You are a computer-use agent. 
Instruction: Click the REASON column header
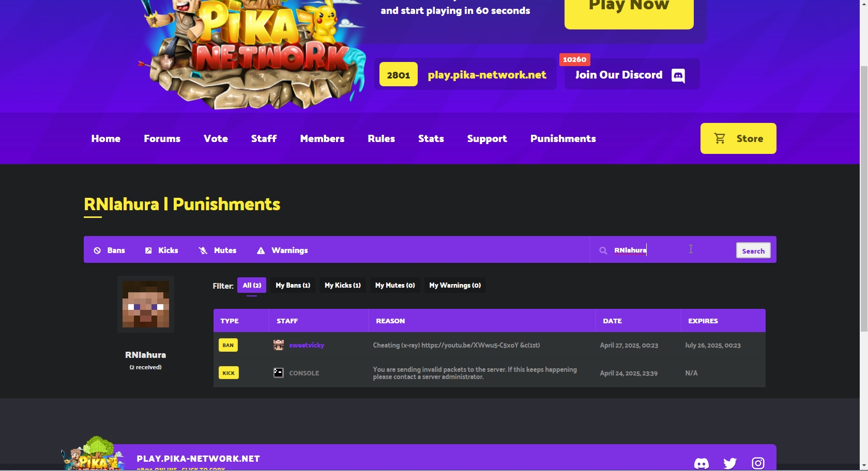(390, 321)
